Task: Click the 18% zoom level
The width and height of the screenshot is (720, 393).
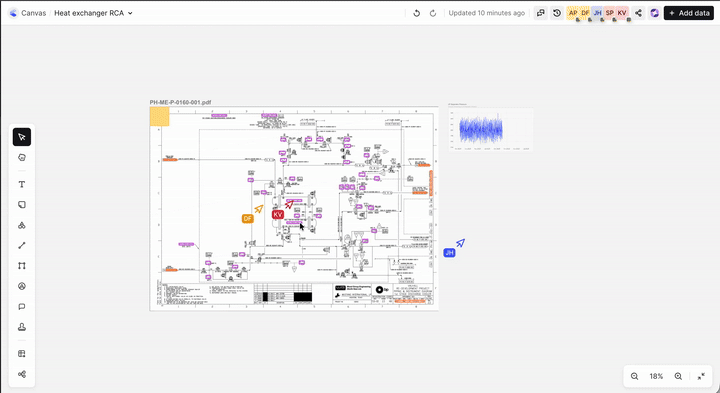Action: coord(656,376)
